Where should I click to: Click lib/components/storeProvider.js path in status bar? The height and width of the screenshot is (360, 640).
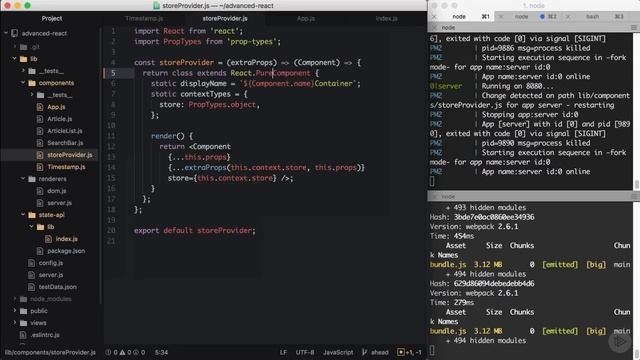pyautogui.click(x=50, y=352)
